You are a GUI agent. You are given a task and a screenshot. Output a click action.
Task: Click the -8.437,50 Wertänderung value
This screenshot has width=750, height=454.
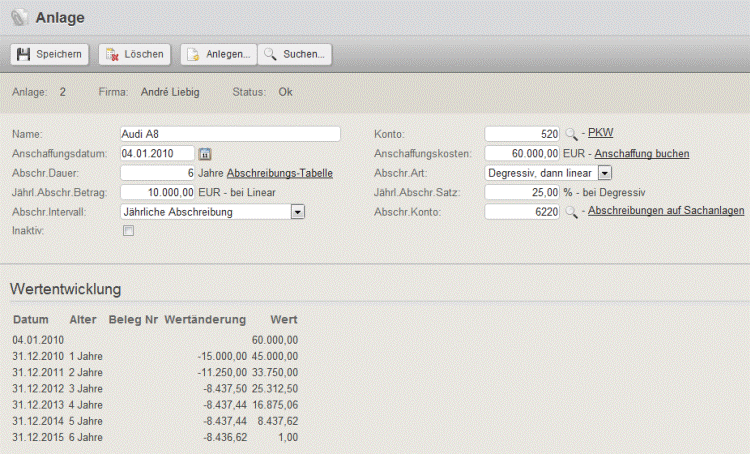[225, 389]
